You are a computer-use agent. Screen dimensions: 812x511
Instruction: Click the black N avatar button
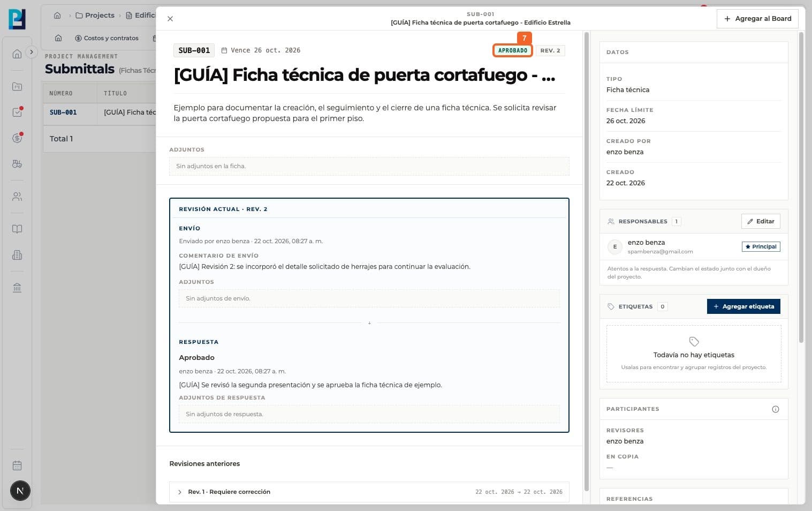pos(20,491)
